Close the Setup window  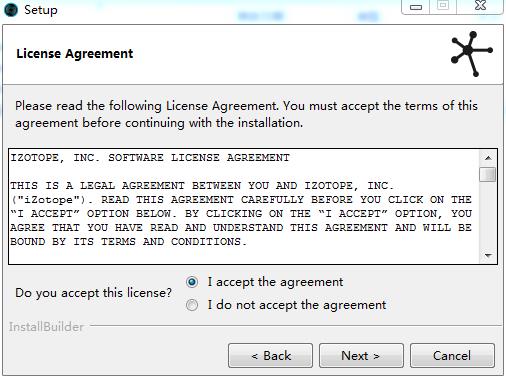point(480,6)
